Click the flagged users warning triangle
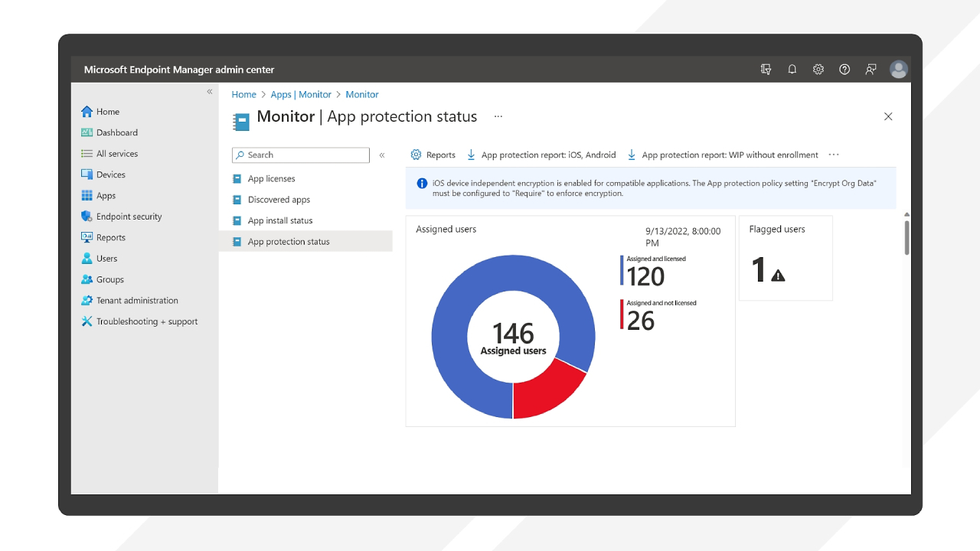 (778, 275)
